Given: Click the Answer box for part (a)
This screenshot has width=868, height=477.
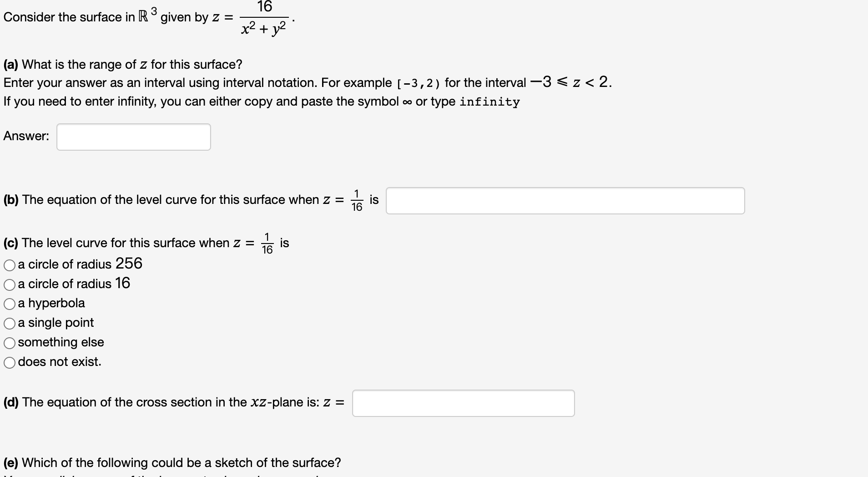Looking at the screenshot, I should (x=133, y=136).
